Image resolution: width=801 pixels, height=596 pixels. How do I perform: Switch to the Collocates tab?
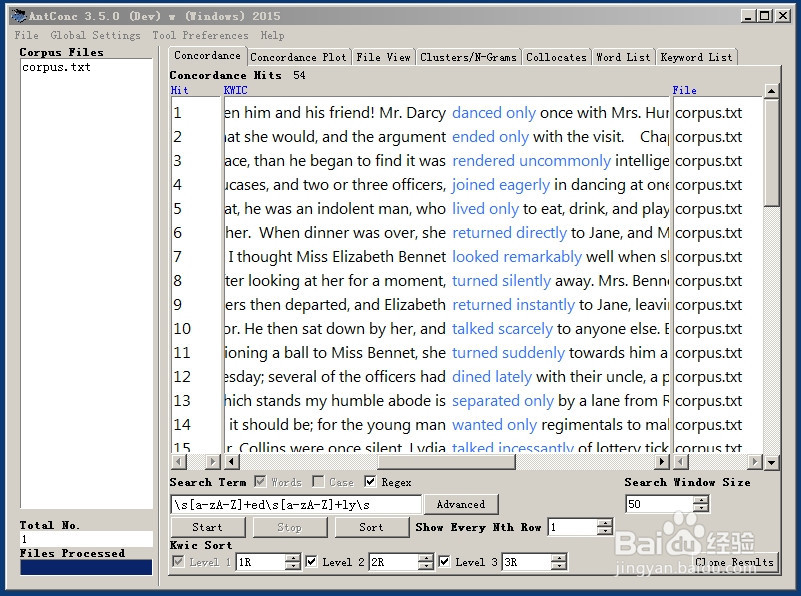tap(556, 57)
